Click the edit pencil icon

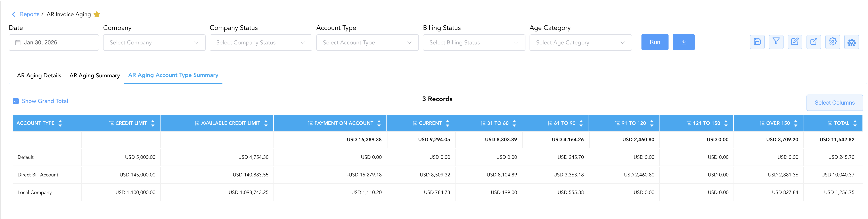pos(795,42)
